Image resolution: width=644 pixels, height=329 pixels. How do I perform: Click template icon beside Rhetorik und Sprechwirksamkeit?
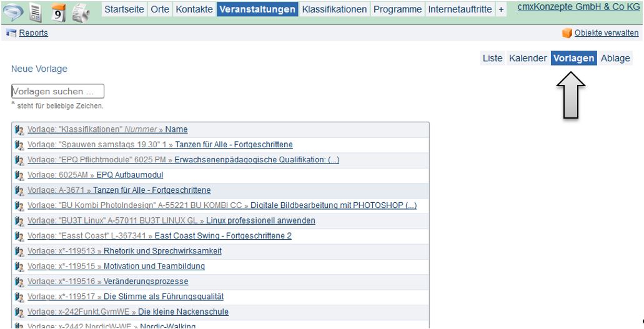(x=19, y=252)
